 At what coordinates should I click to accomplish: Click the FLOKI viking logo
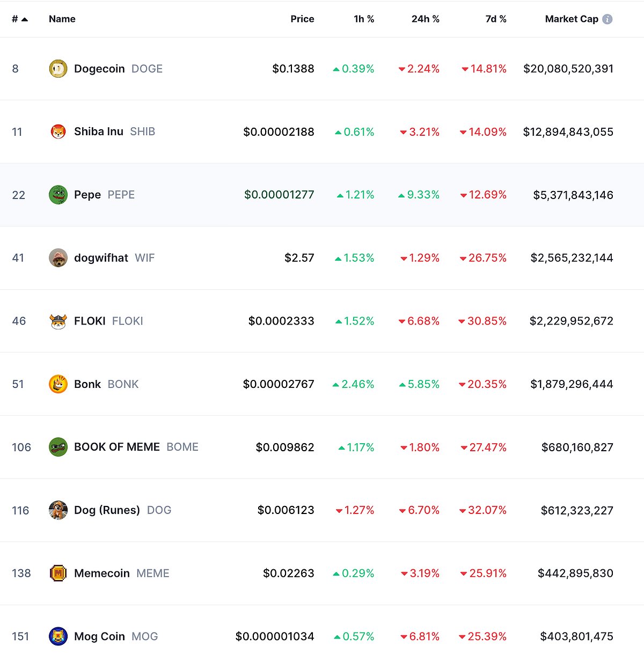(58, 321)
